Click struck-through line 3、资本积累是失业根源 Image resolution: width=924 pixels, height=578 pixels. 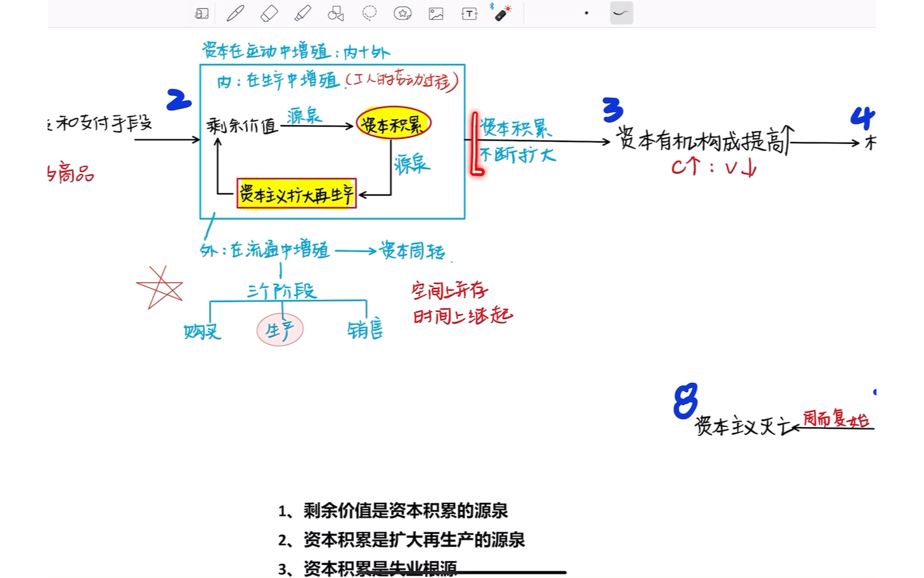point(368,569)
